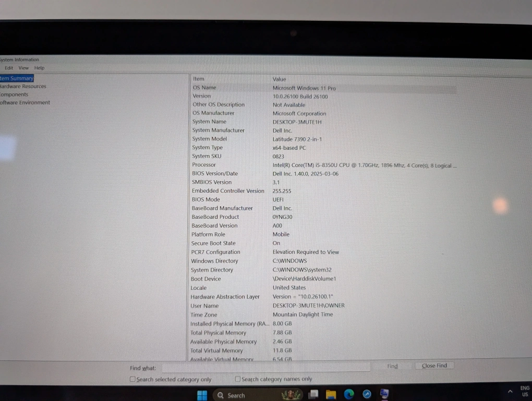
Task: Select the System Name row
Action: tap(324, 122)
